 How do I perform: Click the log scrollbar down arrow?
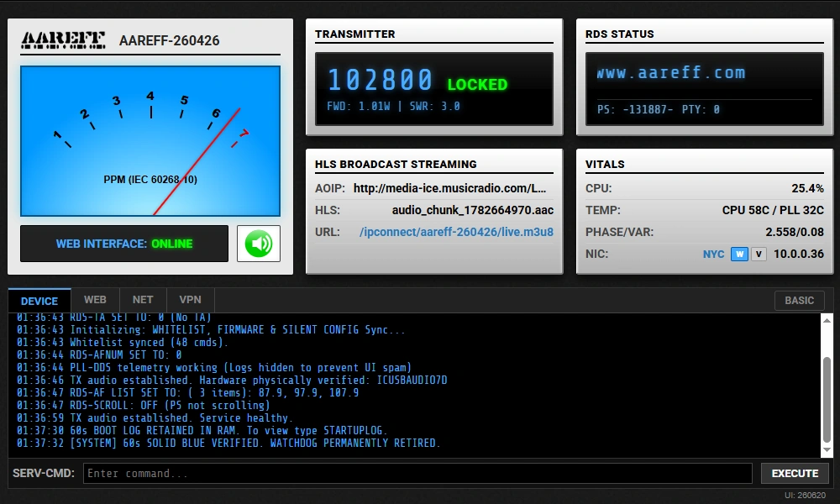coord(827,450)
